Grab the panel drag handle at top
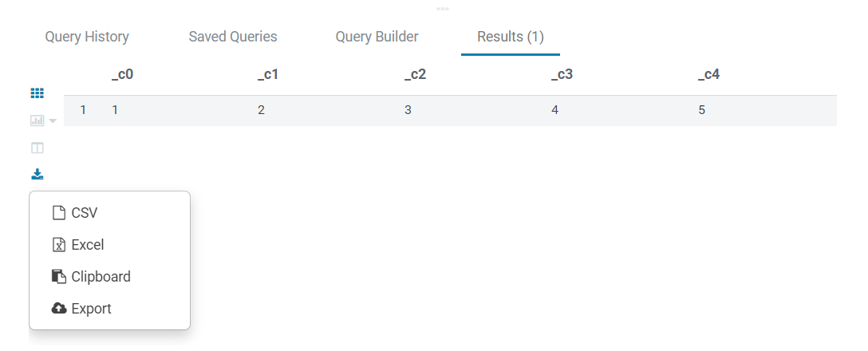This screenshot has height=351, width=868. point(442,9)
